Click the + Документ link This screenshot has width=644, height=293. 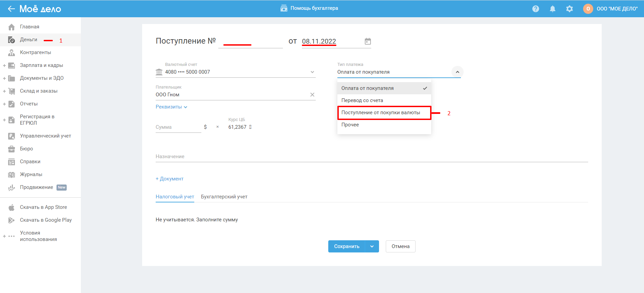[170, 179]
